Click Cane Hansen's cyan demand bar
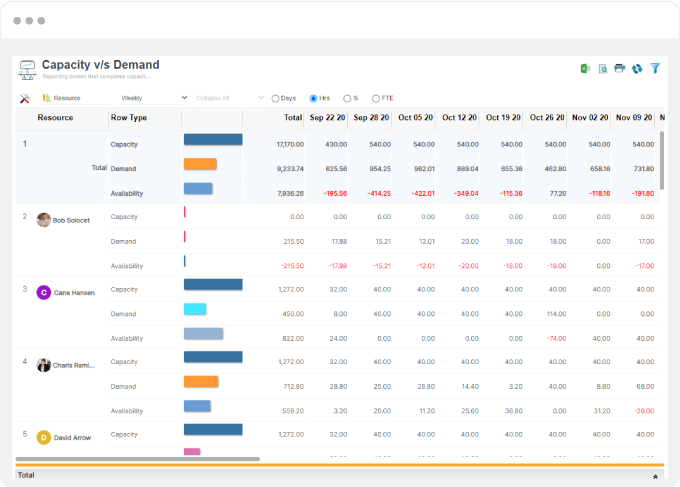The width and height of the screenshot is (680, 487). click(195, 309)
